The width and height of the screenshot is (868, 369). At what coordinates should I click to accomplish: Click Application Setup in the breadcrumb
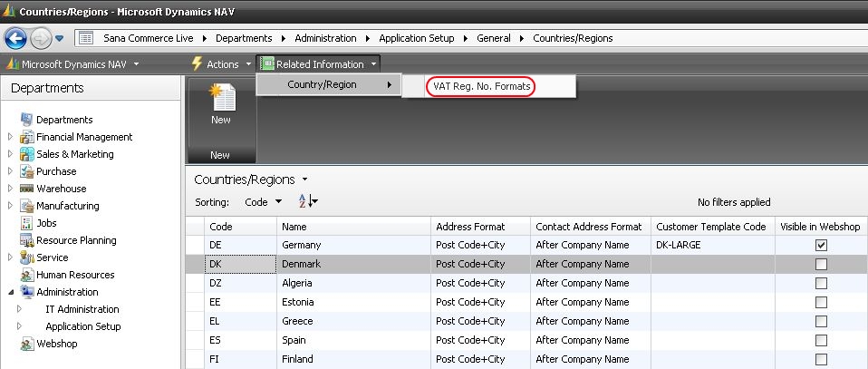click(x=416, y=38)
